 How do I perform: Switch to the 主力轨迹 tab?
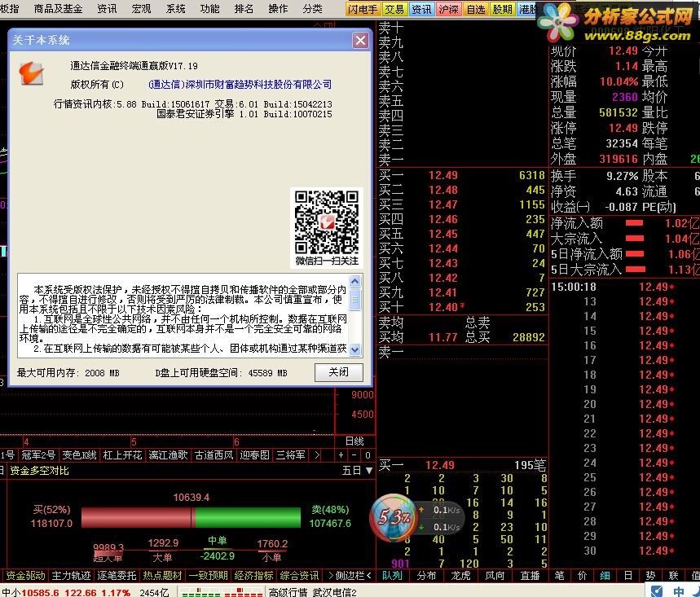tap(72, 576)
